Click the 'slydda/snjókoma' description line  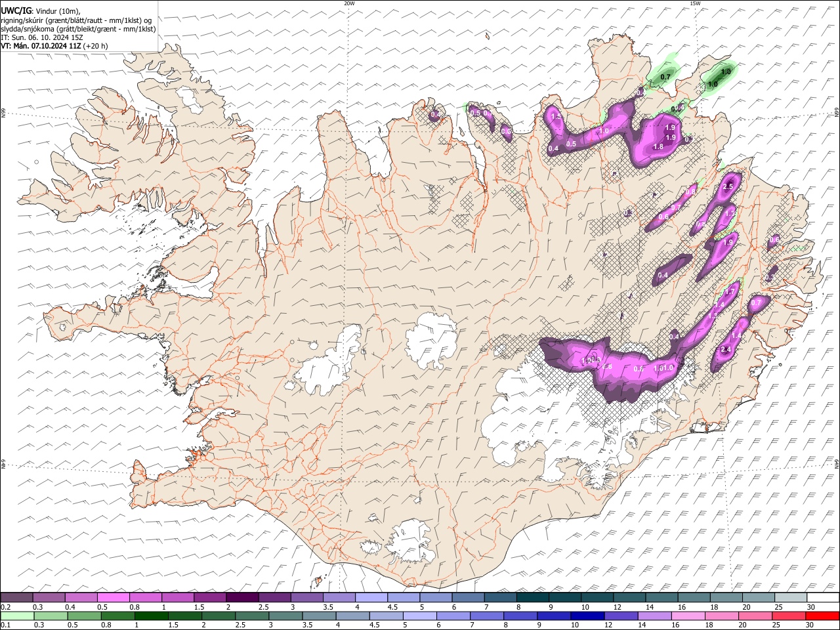point(78,29)
